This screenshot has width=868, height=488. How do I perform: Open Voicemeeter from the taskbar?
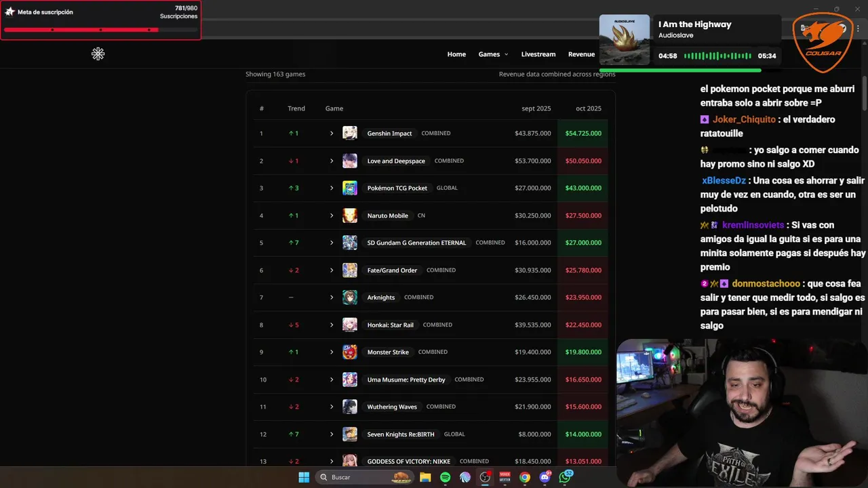(x=505, y=477)
